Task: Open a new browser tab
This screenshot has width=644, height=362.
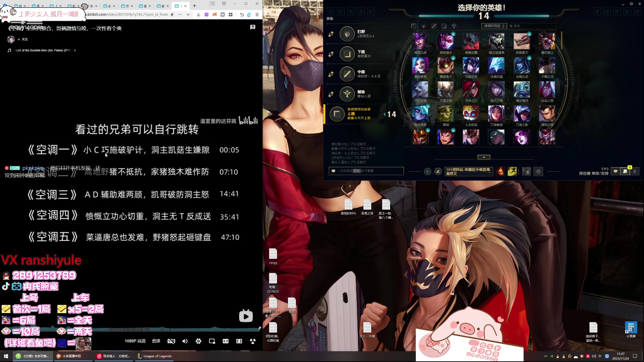Action: pos(194,6)
